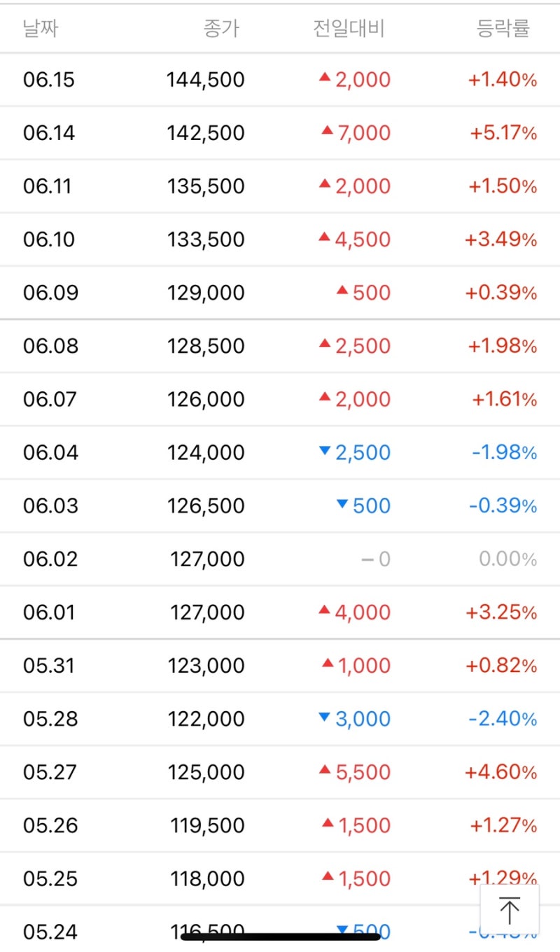Image resolution: width=560 pixels, height=952 pixels.
Task: Click the blue down arrow for 05.28
Action: pyautogui.click(x=324, y=717)
